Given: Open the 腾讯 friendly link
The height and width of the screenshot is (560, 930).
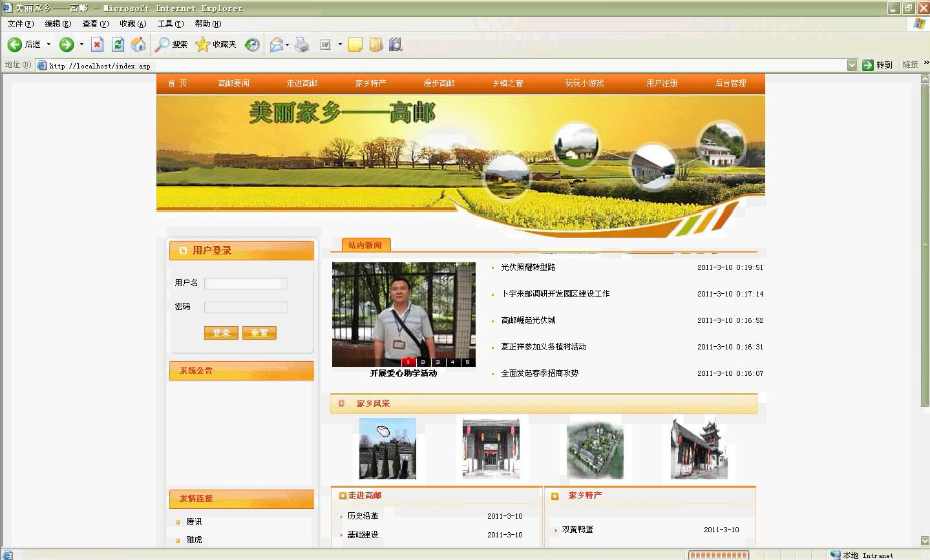Looking at the screenshot, I should (x=194, y=522).
